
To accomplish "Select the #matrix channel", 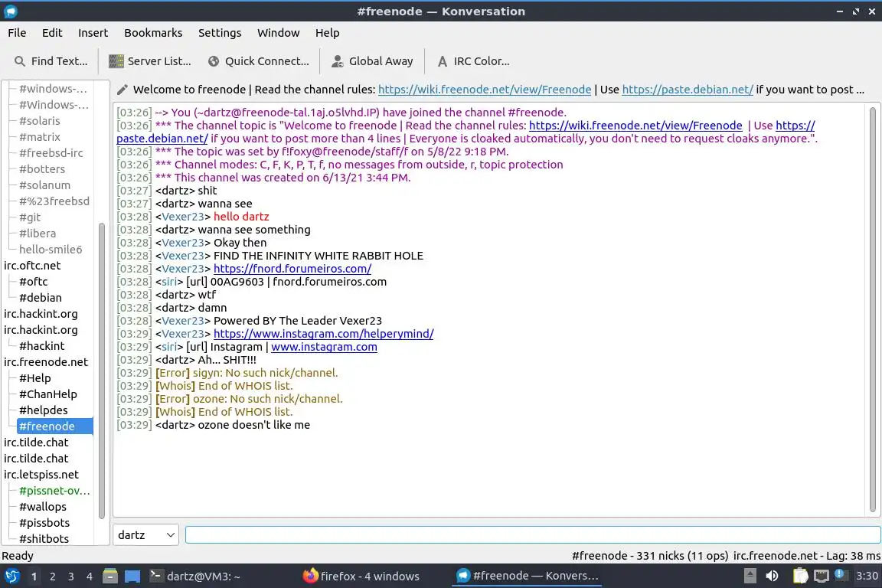I will tap(39, 137).
